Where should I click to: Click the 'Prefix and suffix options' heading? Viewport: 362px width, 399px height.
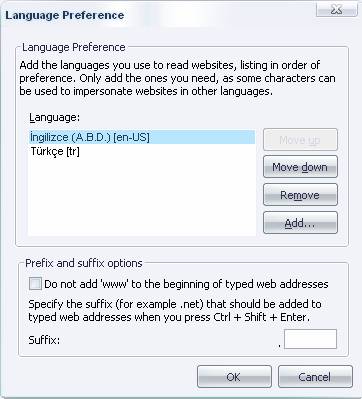coord(84,263)
